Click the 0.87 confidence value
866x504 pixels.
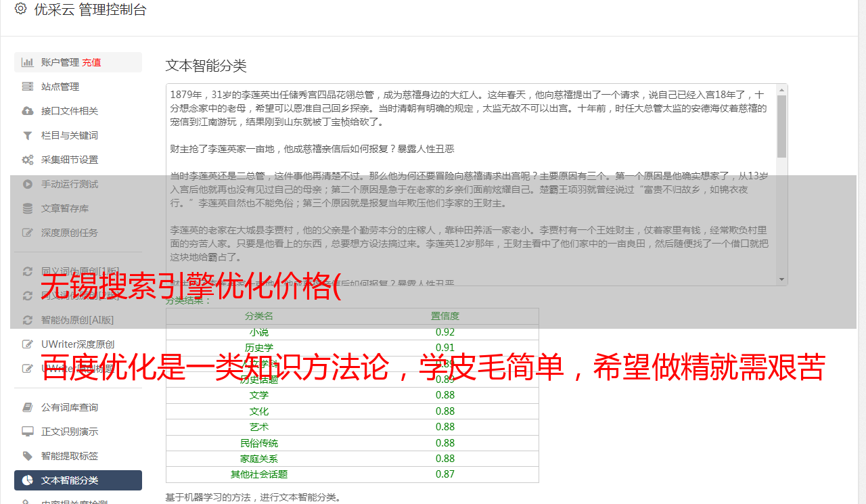click(445, 474)
